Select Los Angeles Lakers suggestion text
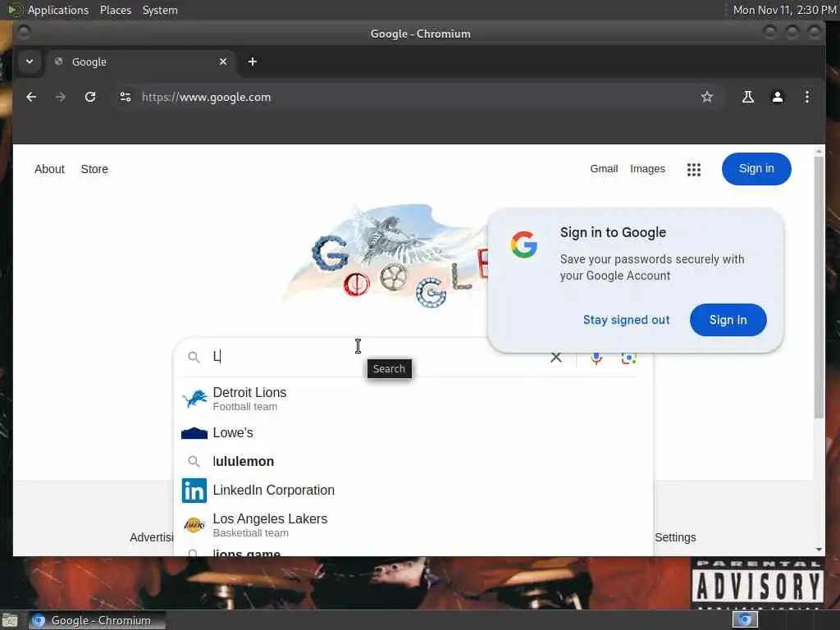The image size is (840, 630). pos(270,519)
